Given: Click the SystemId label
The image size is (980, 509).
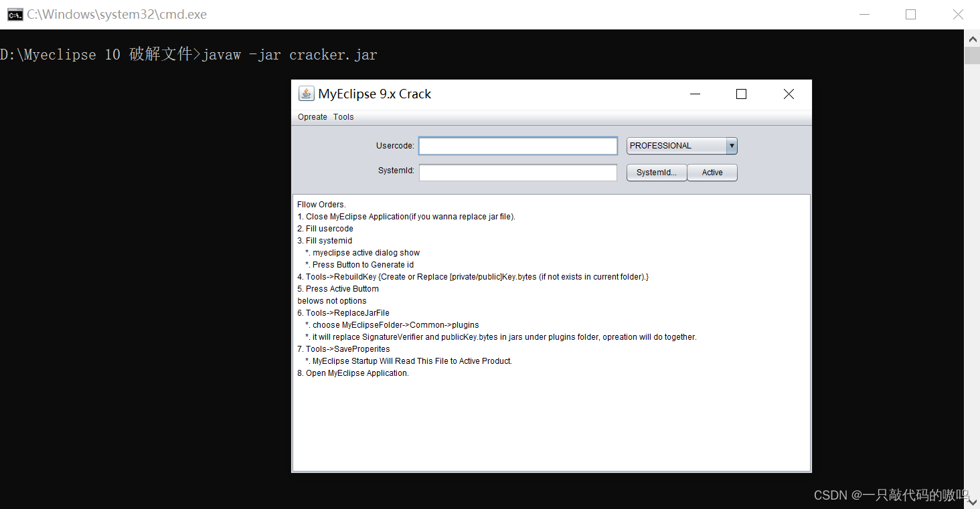Looking at the screenshot, I should [396, 171].
